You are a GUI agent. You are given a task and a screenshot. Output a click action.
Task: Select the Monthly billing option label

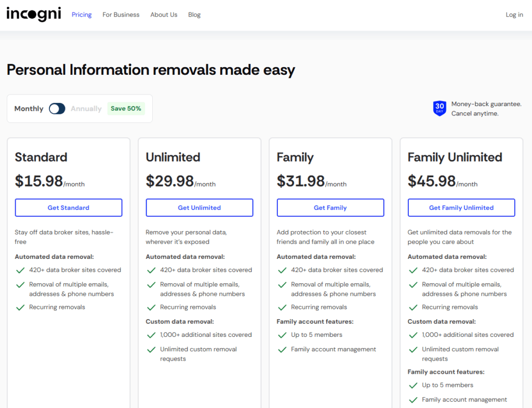[29, 109]
